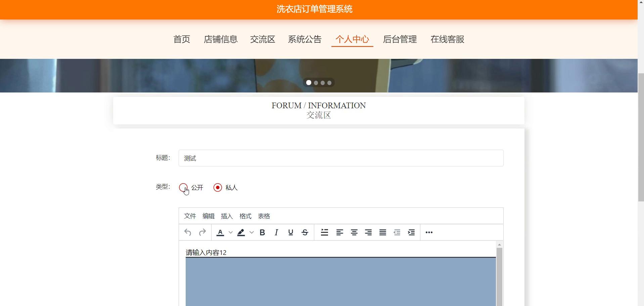Screen dimensions: 644x306
Task: Go to the first carousel slide dot
Action: [x=309, y=83]
